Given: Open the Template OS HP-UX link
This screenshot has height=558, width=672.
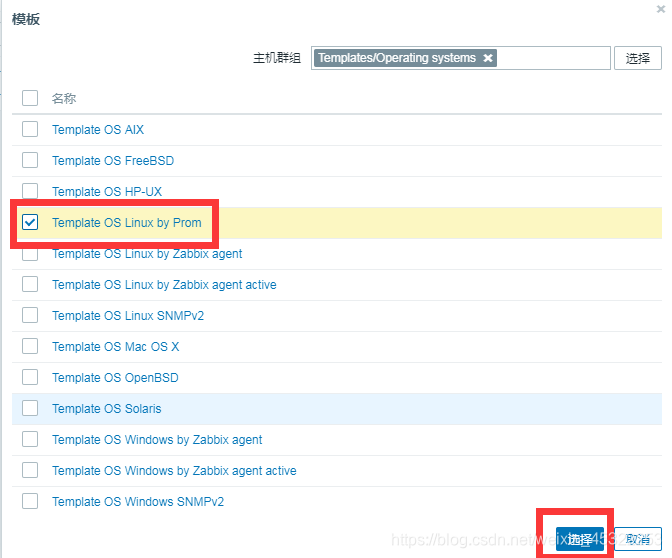Looking at the screenshot, I should click(x=107, y=192).
